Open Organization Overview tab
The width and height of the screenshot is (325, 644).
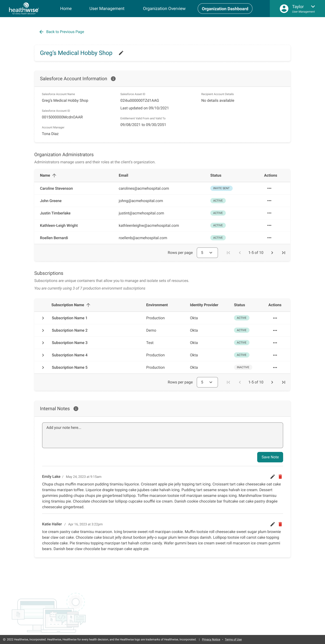click(164, 9)
